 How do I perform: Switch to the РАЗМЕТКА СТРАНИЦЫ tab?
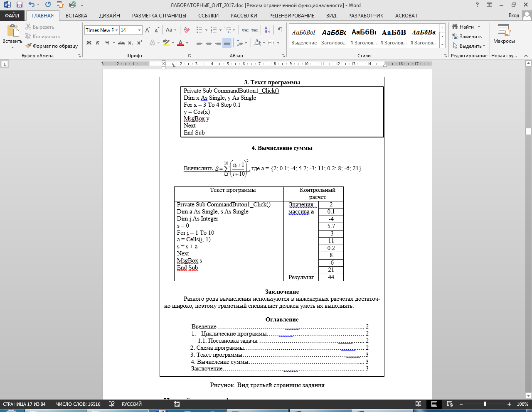(159, 15)
